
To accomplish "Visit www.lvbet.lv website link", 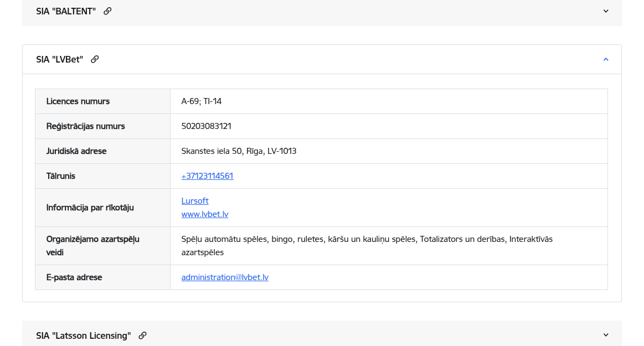I will pyautogui.click(x=205, y=214).
